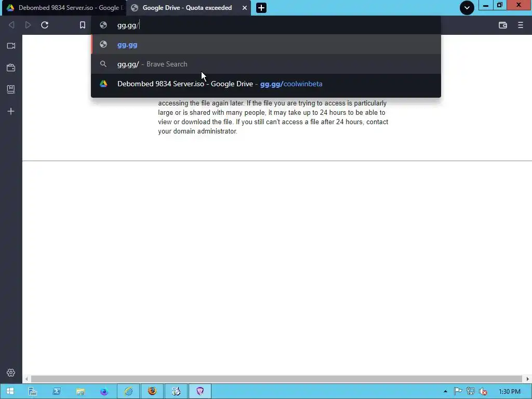Open Firefox from the taskbar
Screen dimensions: 532x399
point(152,391)
